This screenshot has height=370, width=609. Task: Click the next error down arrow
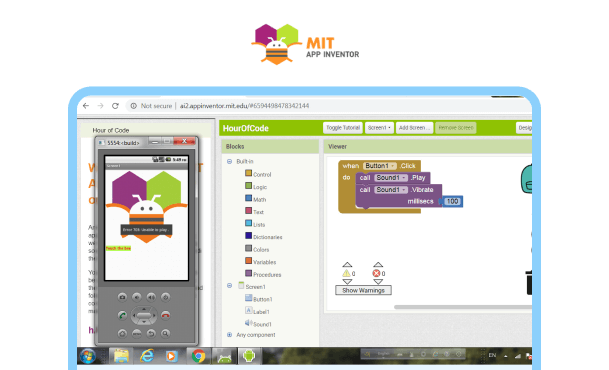point(378,282)
